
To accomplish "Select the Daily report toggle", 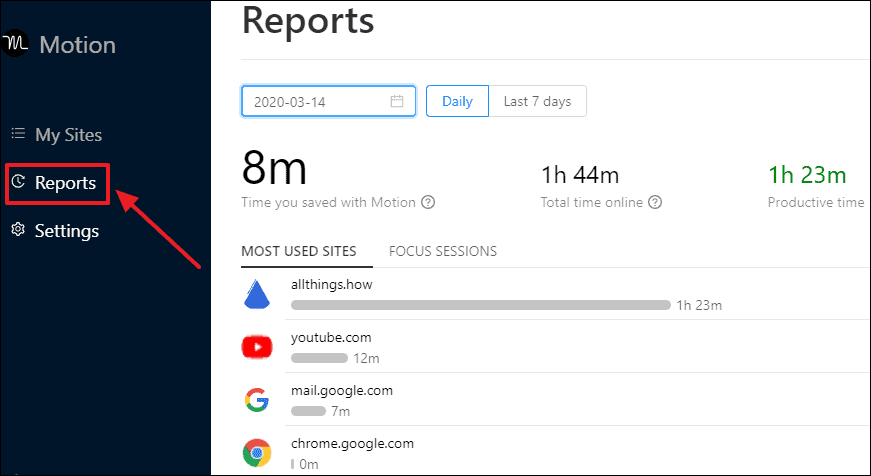I will point(457,101).
